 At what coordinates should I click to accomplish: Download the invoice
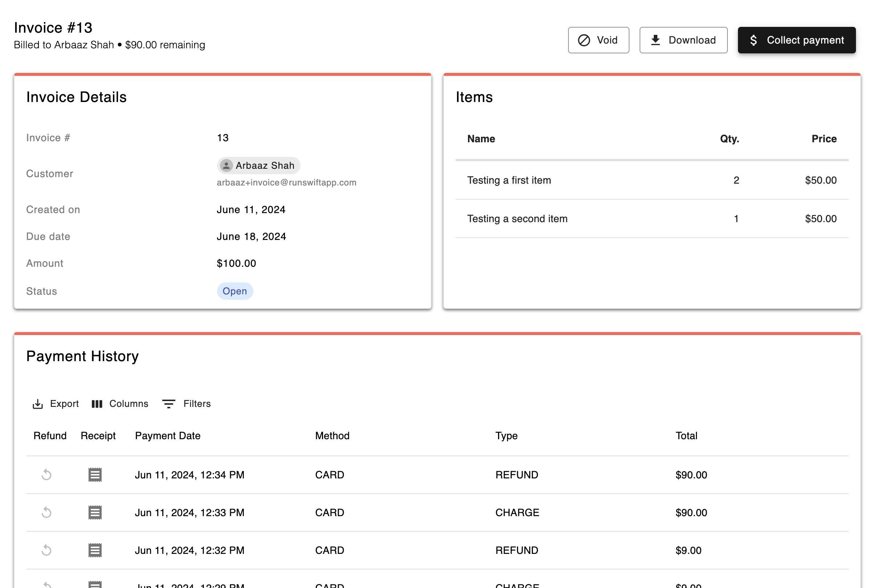pos(683,40)
